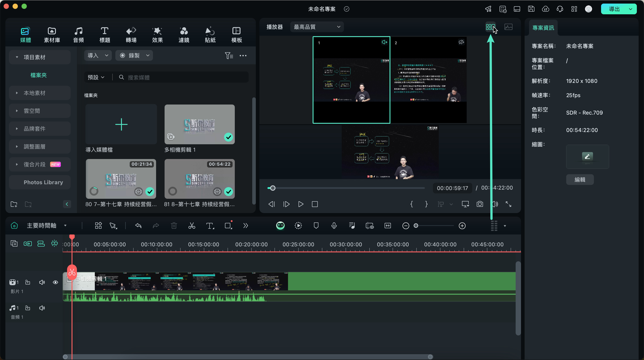Image resolution: width=644 pixels, height=360 pixels.
Task: Click the 編輯 button under thumbnail
Action: (580, 180)
